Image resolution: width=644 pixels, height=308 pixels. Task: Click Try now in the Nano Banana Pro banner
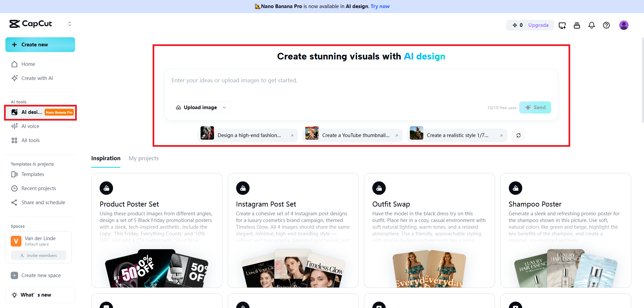[380, 6]
